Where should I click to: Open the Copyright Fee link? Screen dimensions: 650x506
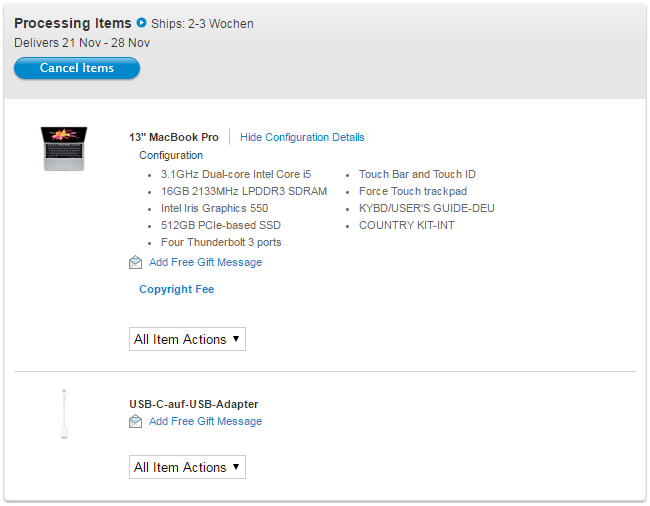coord(177,289)
